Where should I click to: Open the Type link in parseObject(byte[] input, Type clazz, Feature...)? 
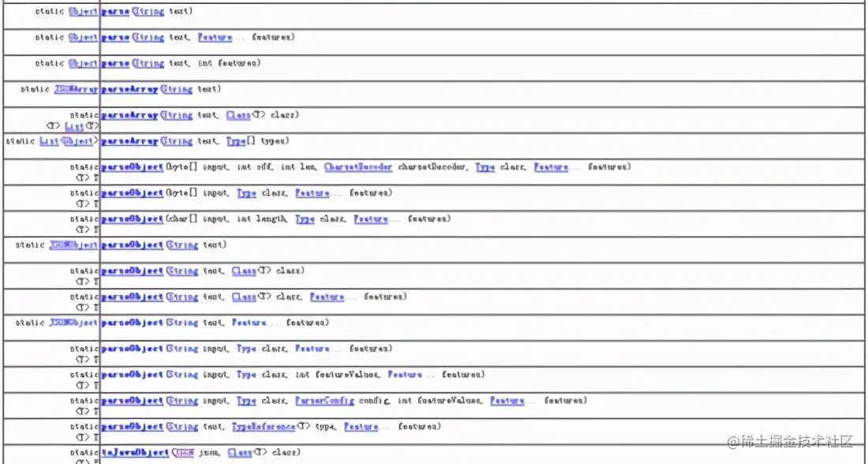[246, 193]
